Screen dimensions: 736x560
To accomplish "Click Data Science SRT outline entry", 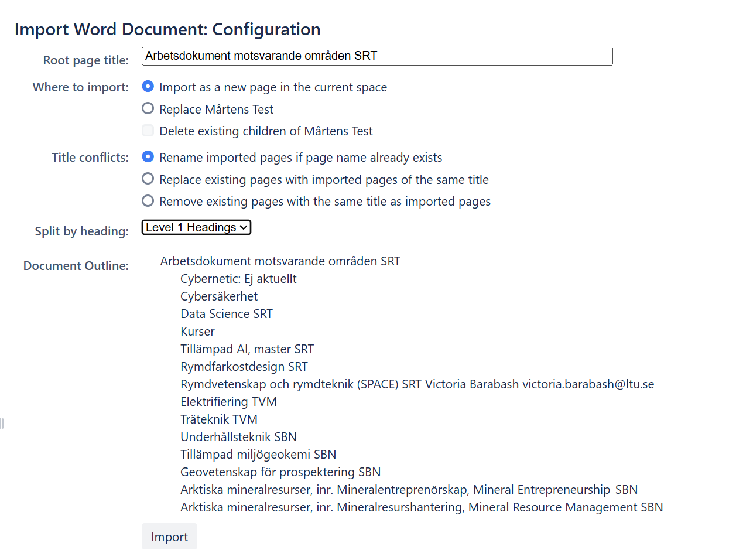I will tap(227, 314).
